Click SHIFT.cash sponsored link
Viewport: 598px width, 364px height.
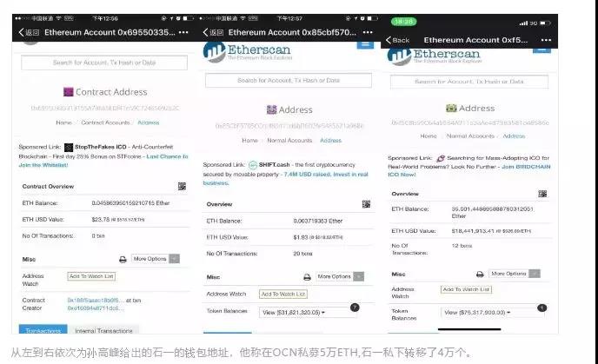pyautogui.click(x=274, y=165)
